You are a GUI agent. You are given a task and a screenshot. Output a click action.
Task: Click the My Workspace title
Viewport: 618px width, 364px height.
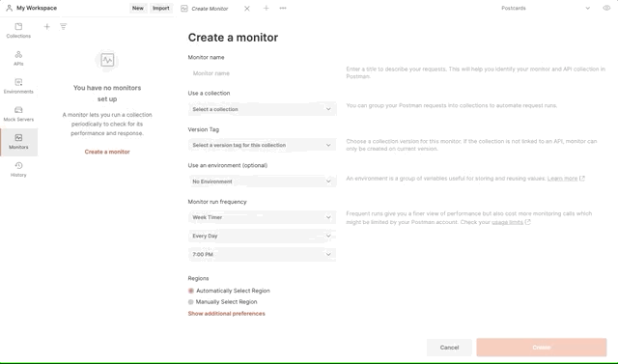(37, 8)
